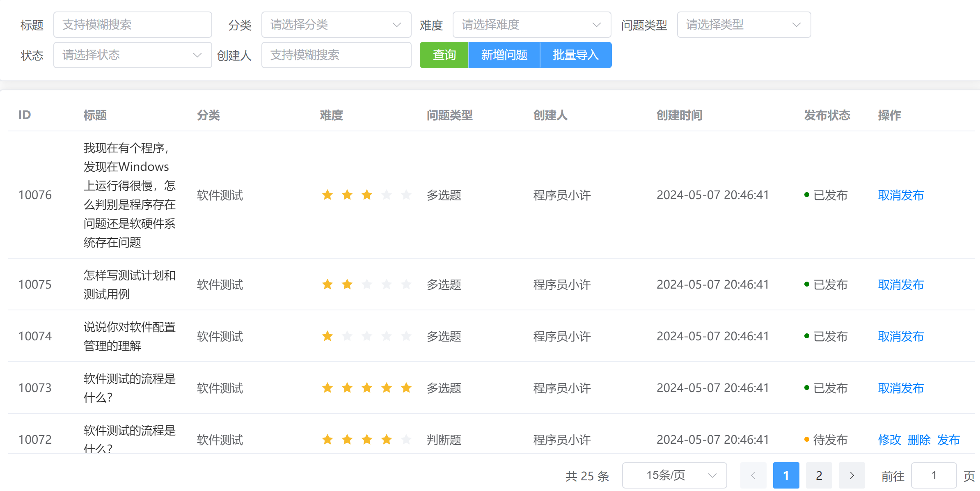Focus the 创建人 search input field
This screenshot has height=491, width=980.
point(336,55)
